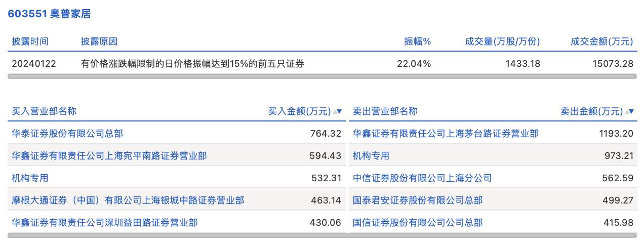Select 华鑫证券上海宛平南路证券营业部 buyer entry

[109, 156]
